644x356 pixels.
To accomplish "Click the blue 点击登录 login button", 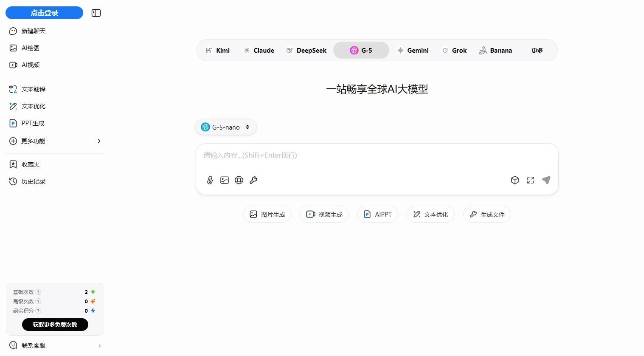I will point(44,13).
